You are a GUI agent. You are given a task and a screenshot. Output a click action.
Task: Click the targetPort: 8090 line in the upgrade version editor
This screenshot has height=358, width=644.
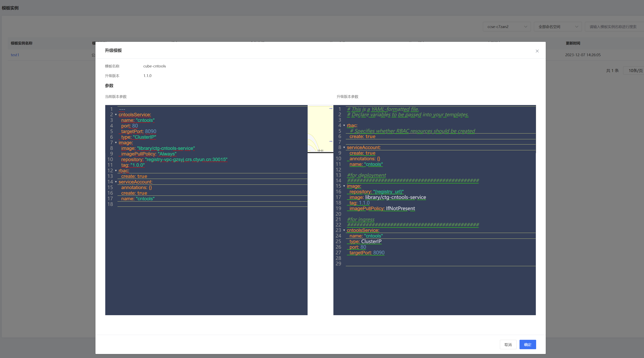[367, 253]
